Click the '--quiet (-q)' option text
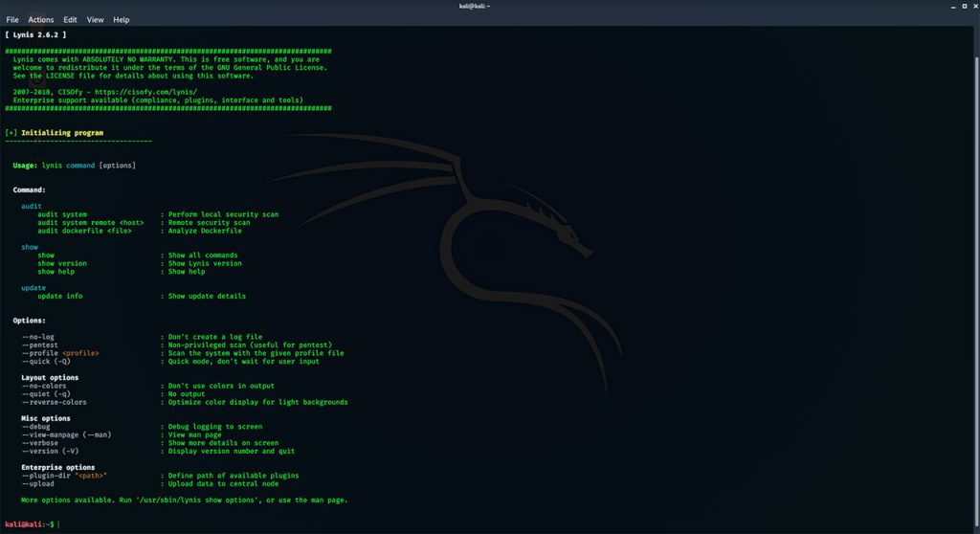Viewport: 980px width, 534px height. (x=46, y=394)
